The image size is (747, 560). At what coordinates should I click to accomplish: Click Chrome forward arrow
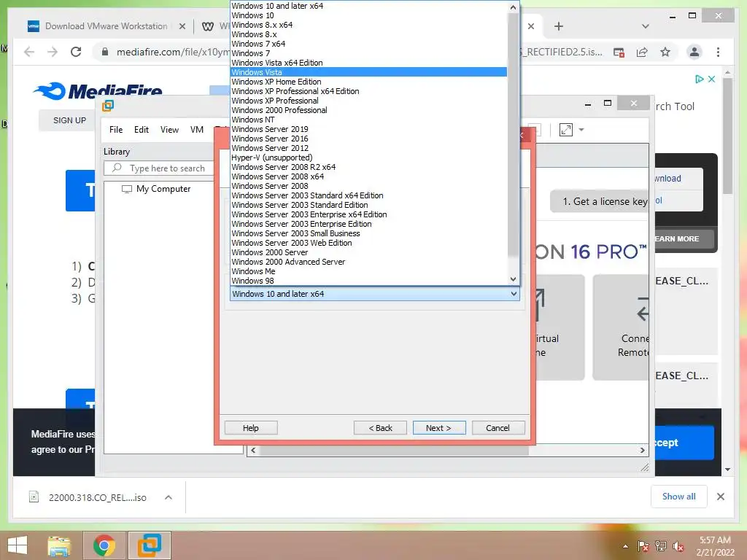point(53,52)
